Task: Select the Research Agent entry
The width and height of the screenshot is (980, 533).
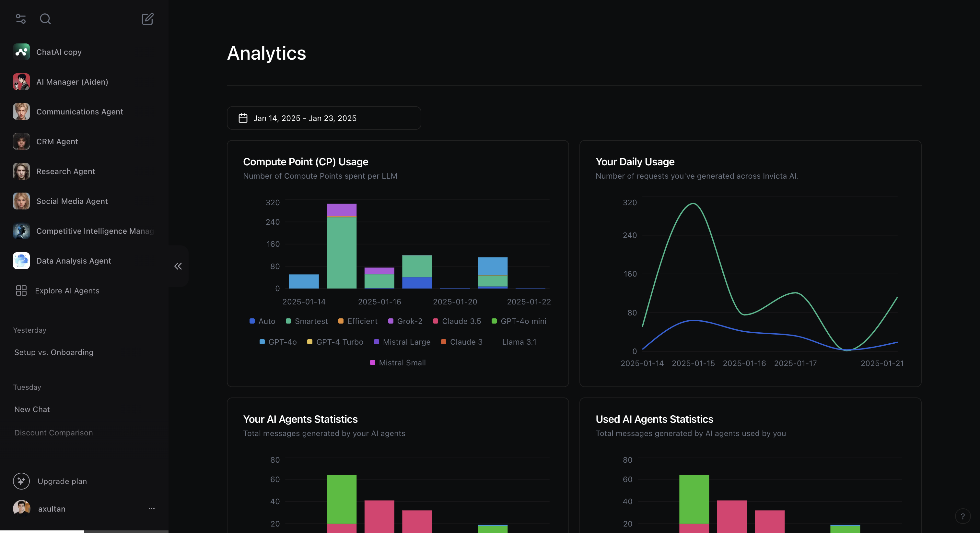Action: point(65,171)
